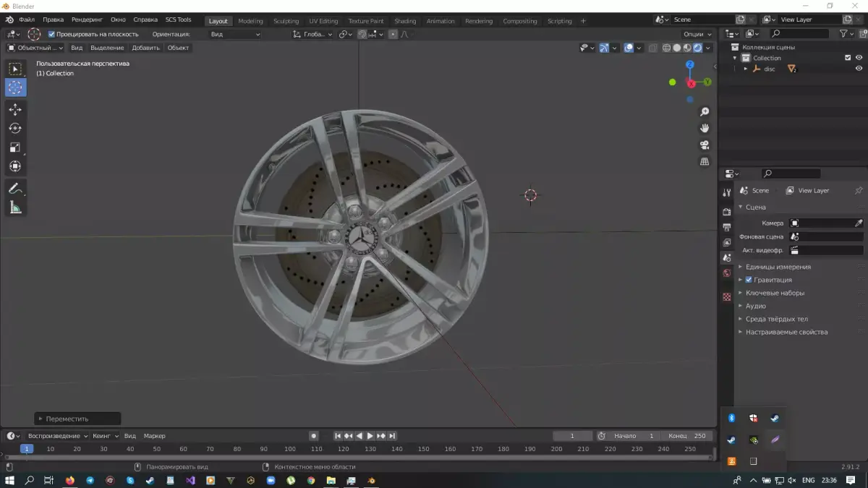The width and height of the screenshot is (868, 488).
Task: Uncheck the Collection exclude checkbox
Action: point(848,58)
